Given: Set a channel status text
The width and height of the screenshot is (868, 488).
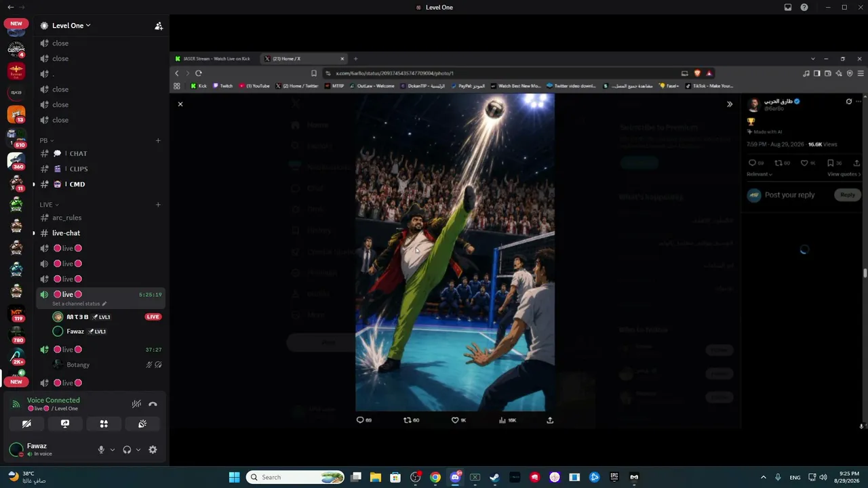Looking at the screenshot, I should [79, 304].
